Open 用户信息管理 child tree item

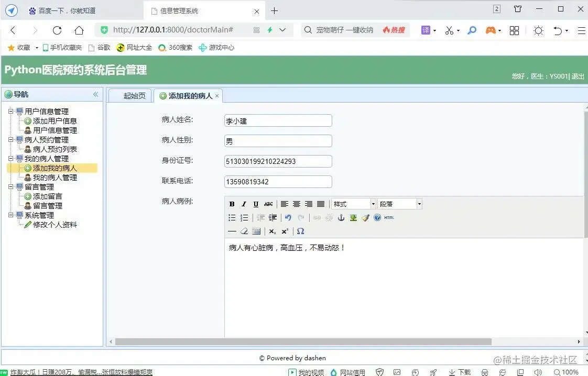[55, 130]
